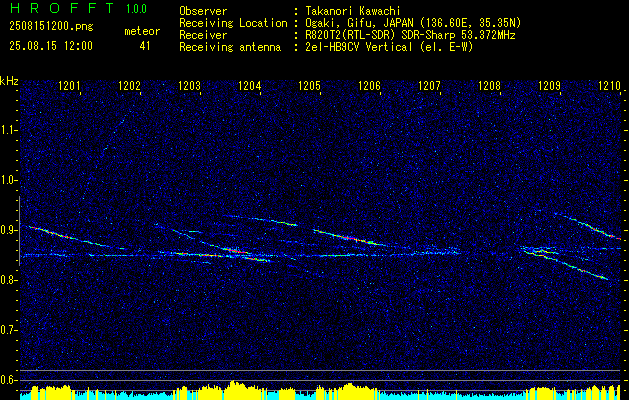This screenshot has height=400, width=629.
Task: Click the 1202 time marker
Action: click(x=129, y=85)
